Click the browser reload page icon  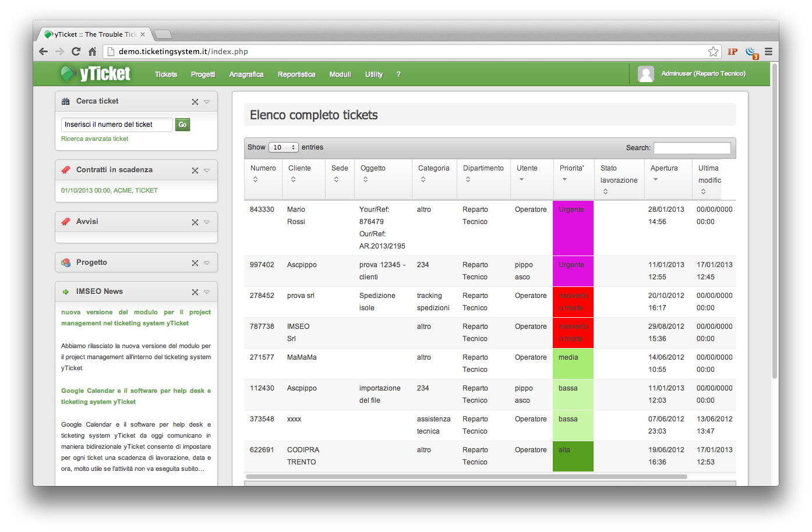point(76,52)
